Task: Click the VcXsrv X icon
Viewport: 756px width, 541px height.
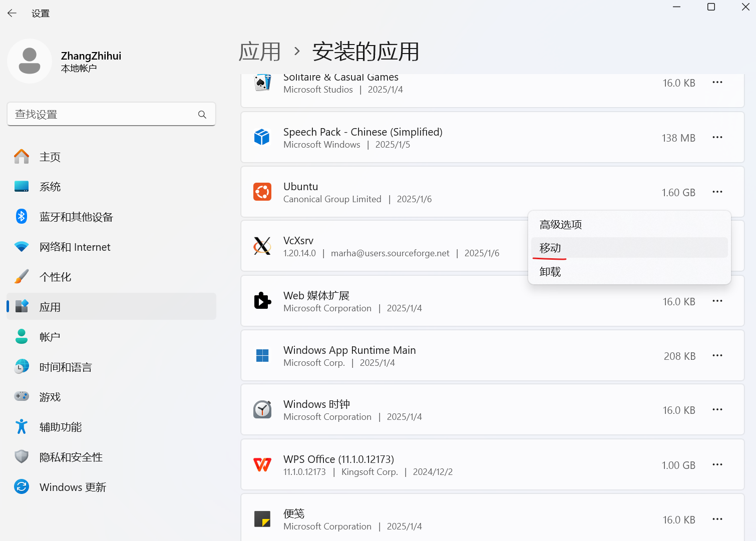Action: point(262,246)
